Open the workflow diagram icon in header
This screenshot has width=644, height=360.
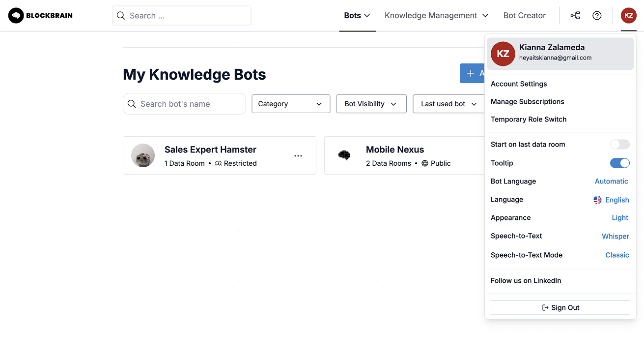575,16
